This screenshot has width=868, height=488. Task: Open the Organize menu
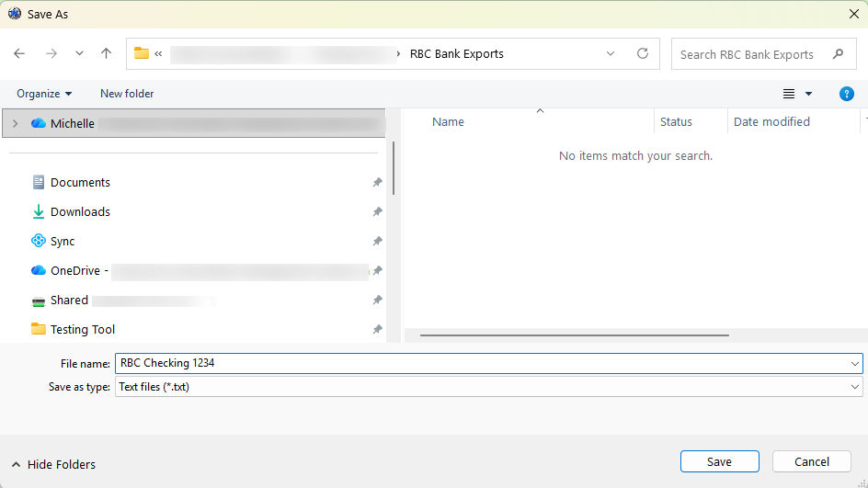[x=44, y=94]
